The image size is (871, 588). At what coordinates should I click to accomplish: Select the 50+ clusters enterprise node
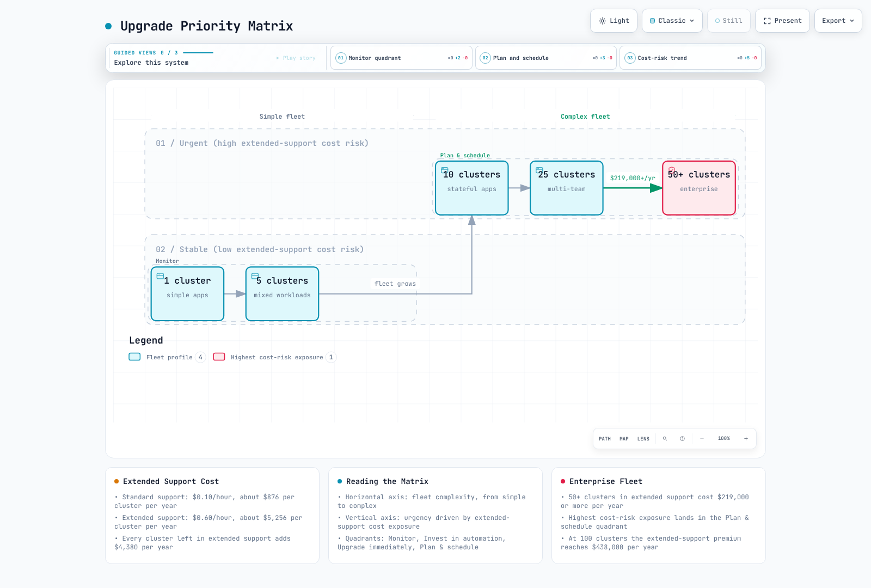click(x=699, y=188)
